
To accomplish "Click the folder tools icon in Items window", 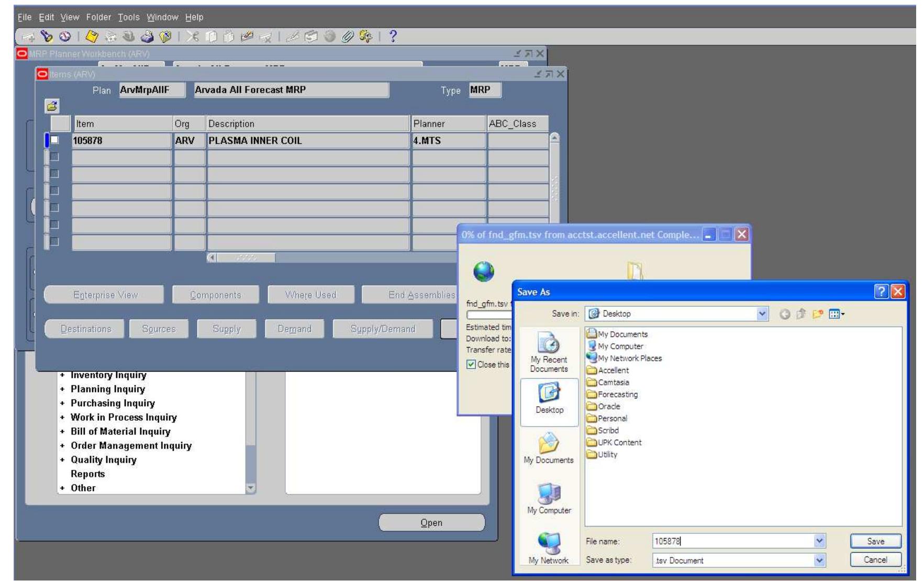I will 52,106.
